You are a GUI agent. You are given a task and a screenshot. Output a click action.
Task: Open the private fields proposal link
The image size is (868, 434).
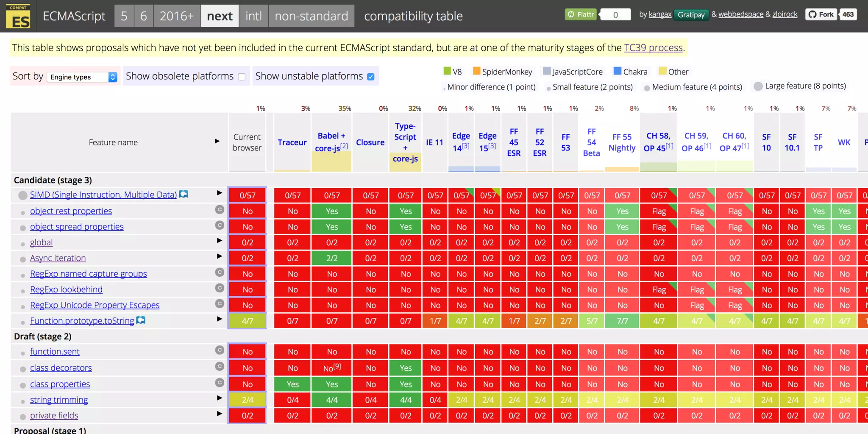(54, 415)
